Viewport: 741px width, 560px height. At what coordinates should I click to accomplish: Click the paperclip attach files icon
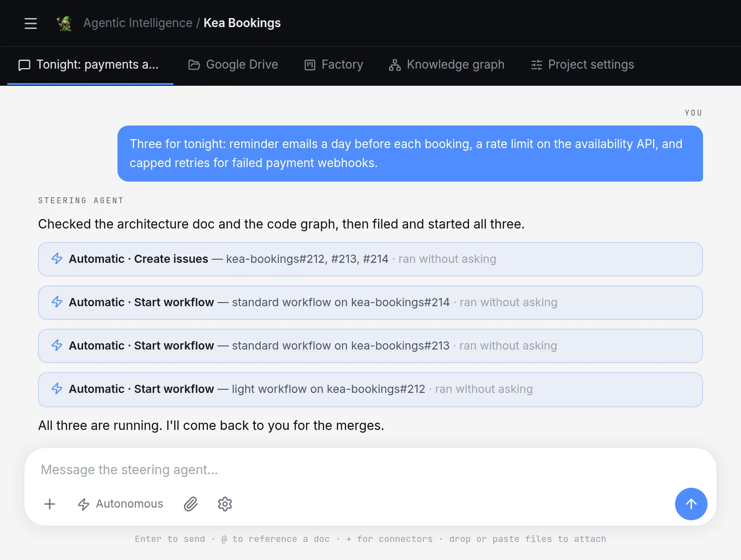(191, 504)
